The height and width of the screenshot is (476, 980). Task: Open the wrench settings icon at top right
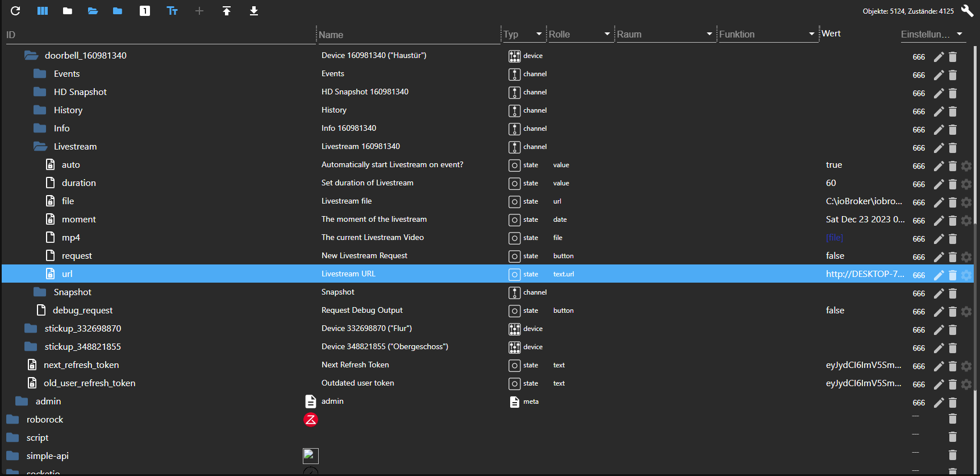[x=967, y=11]
